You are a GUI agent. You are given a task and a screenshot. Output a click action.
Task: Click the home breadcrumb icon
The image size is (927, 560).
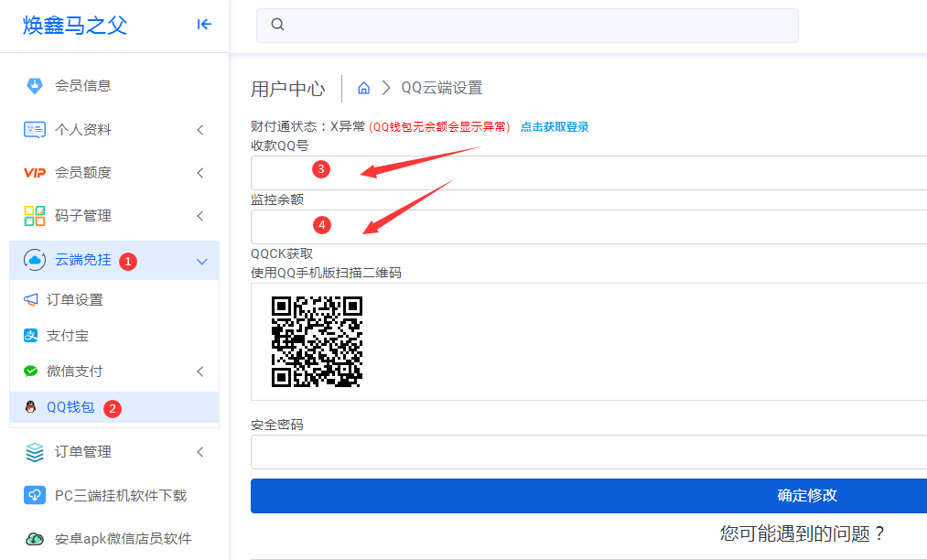363,88
